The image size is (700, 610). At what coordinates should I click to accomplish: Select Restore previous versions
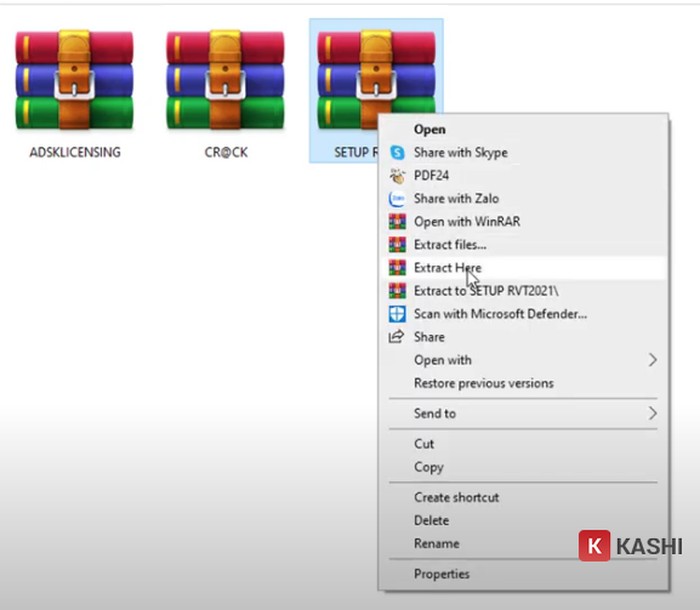coord(483,383)
